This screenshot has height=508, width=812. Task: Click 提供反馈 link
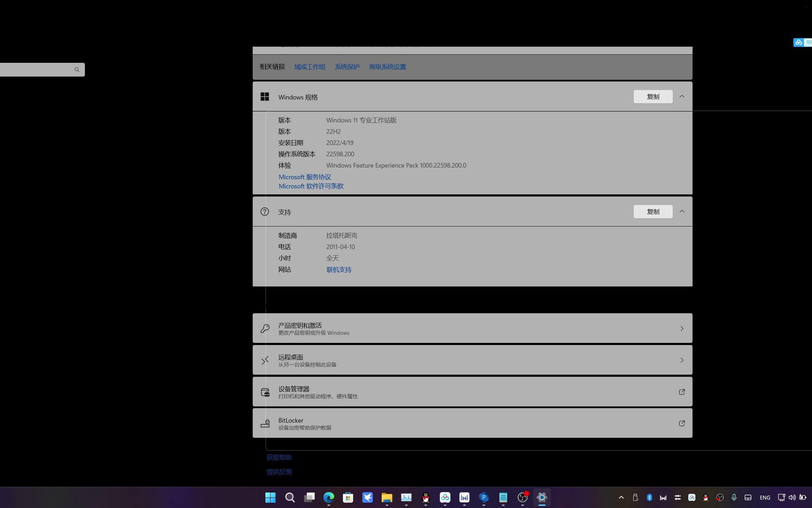[279, 472]
